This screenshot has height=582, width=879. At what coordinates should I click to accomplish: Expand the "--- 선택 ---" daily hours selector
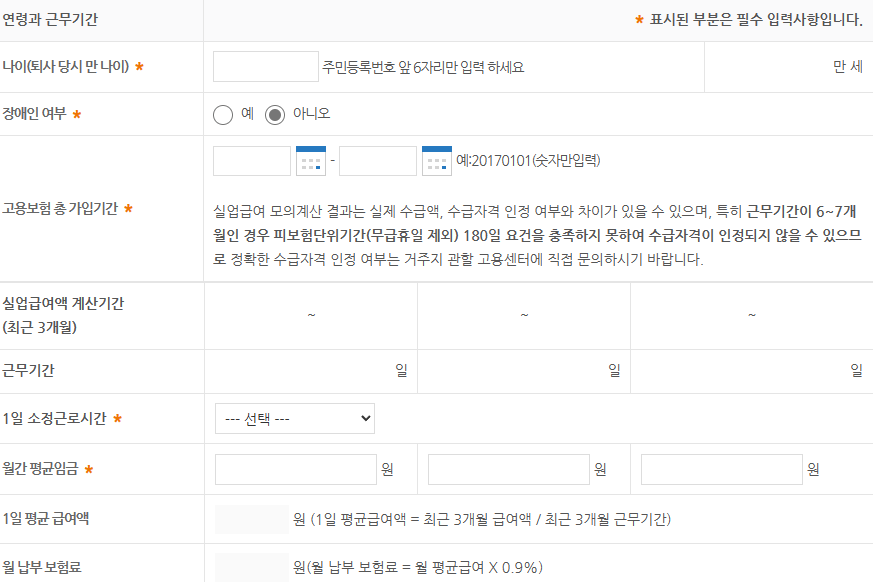[x=295, y=418]
